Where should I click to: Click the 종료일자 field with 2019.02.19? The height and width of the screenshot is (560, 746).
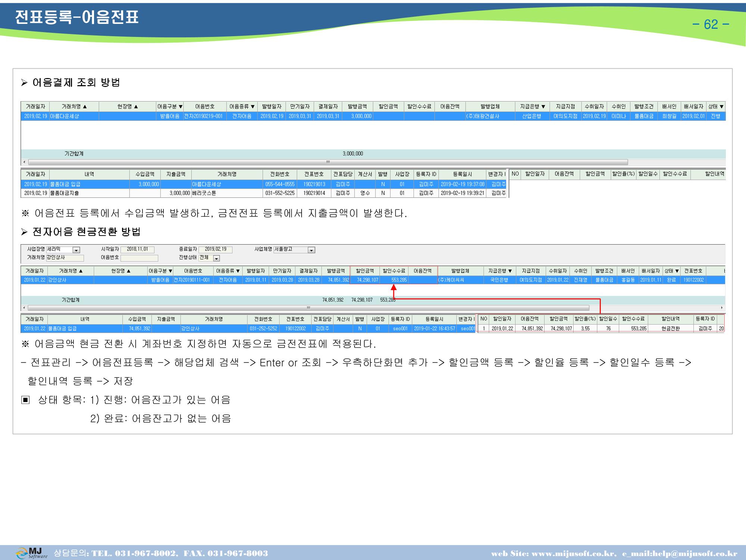pos(215,249)
